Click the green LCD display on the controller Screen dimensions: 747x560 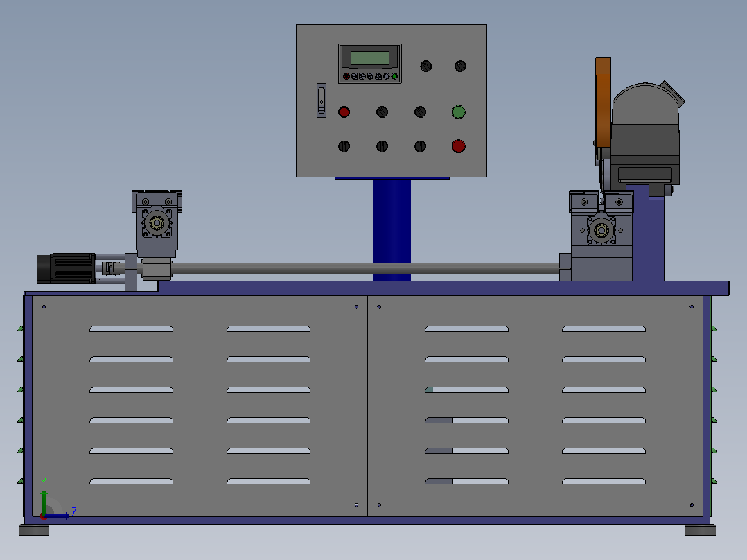tap(370, 58)
